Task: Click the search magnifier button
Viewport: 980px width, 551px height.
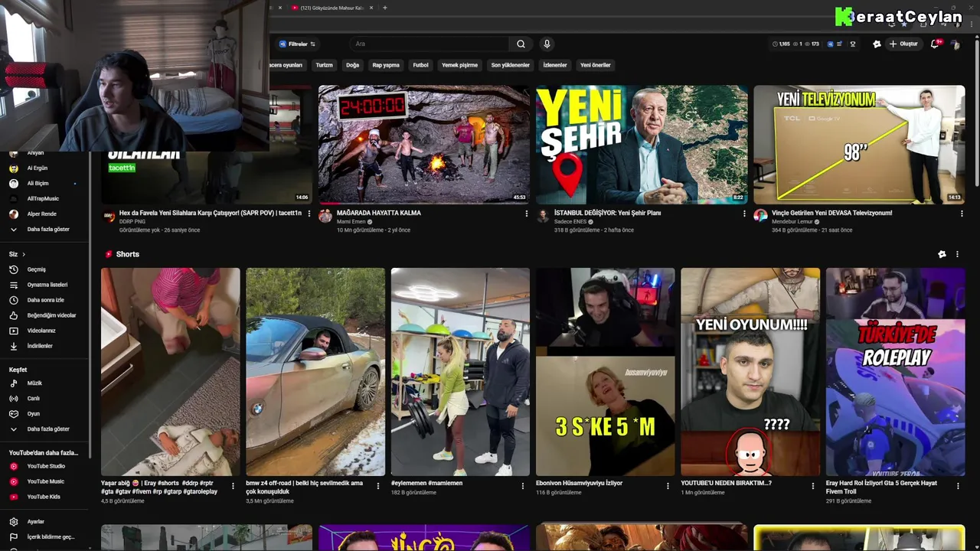Action: [521, 44]
